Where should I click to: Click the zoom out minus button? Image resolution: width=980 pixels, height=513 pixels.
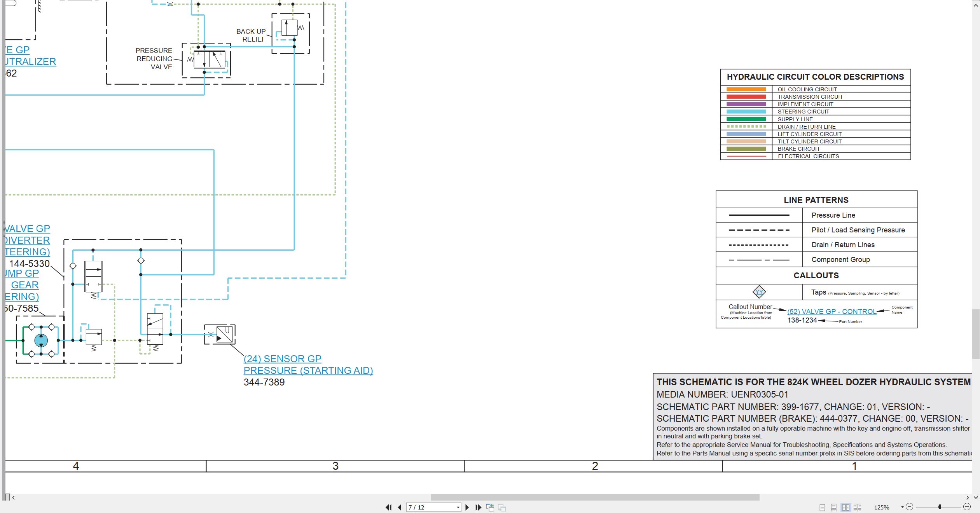click(x=910, y=507)
